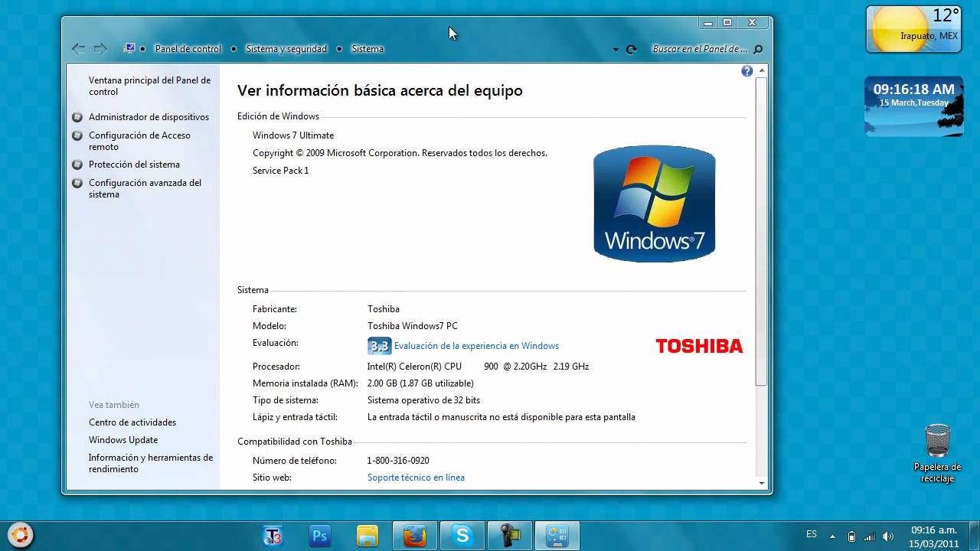Viewport: 980px width, 551px height.
Task: Click the 2.00 GB RAM value
Action: 420,383
